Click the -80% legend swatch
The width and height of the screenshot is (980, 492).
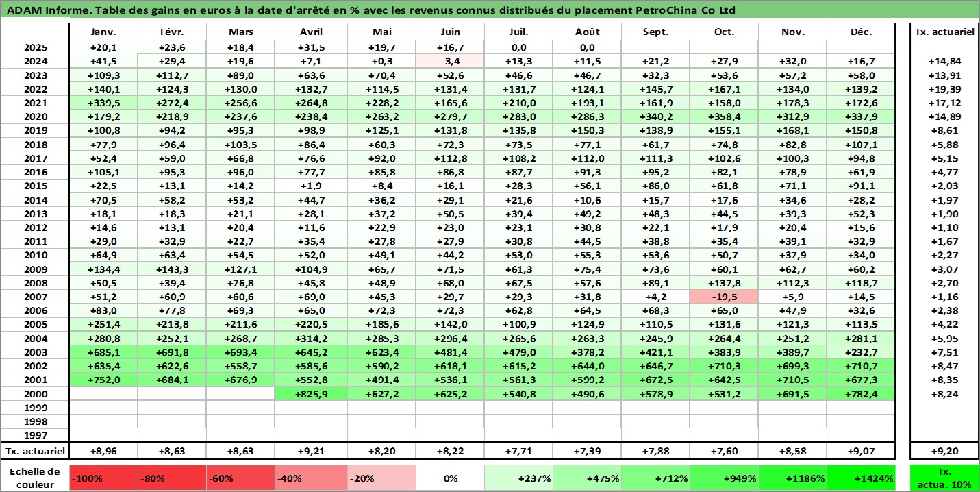click(173, 478)
